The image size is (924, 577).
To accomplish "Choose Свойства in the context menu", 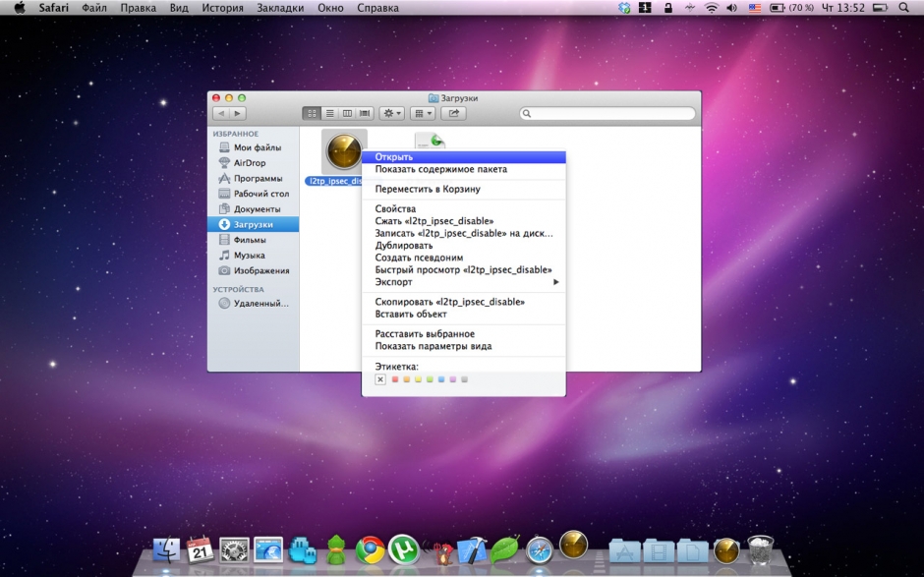I will pos(463,208).
